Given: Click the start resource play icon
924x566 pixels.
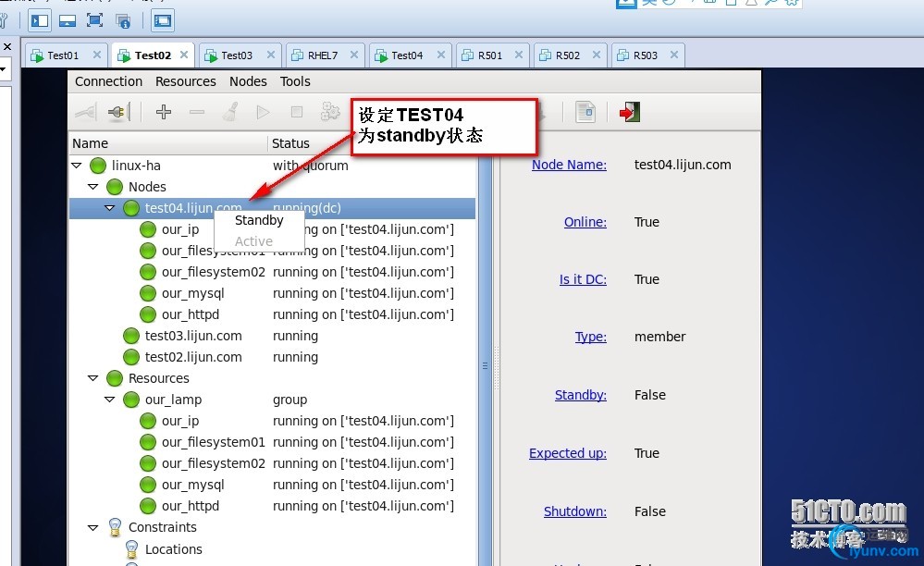Looking at the screenshot, I should tap(263, 111).
